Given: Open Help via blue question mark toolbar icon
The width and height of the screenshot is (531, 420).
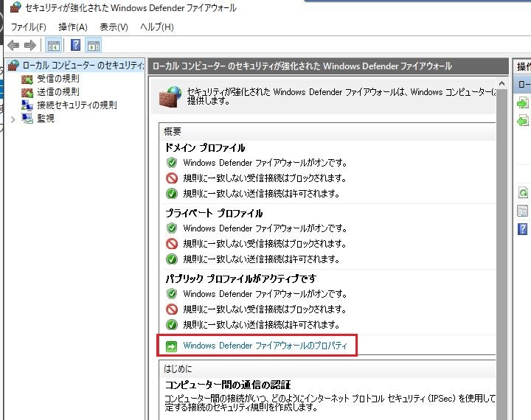Looking at the screenshot, I should point(75,45).
